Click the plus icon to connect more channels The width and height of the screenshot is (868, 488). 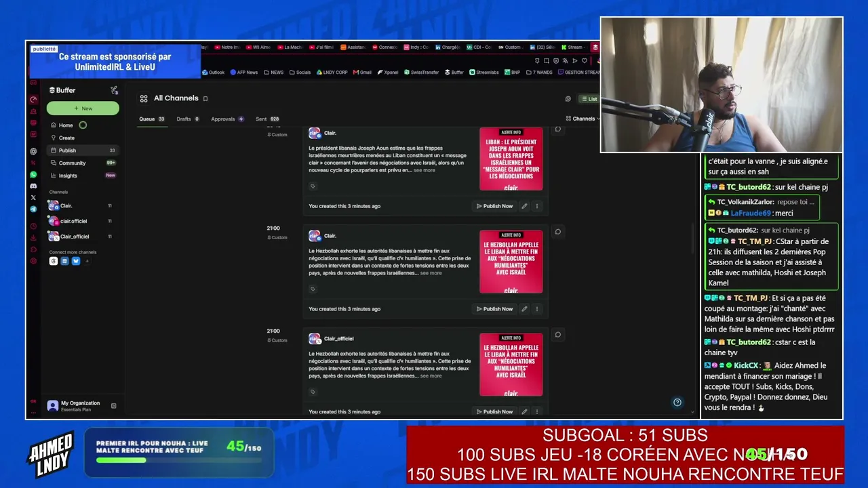coord(87,261)
